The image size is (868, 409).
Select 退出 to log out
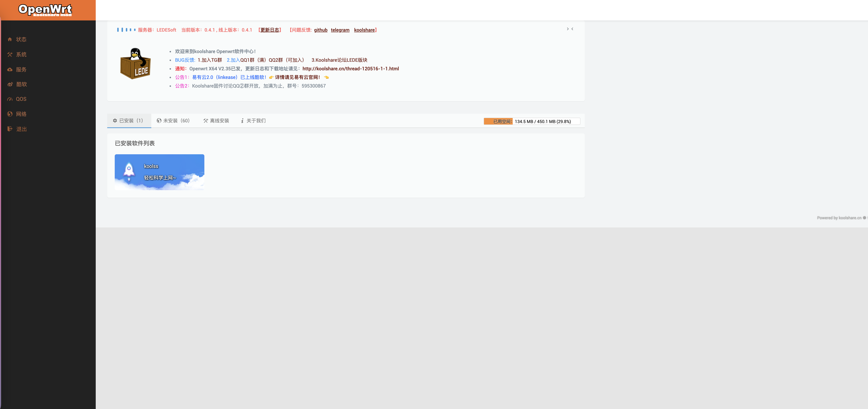pyautogui.click(x=22, y=129)
